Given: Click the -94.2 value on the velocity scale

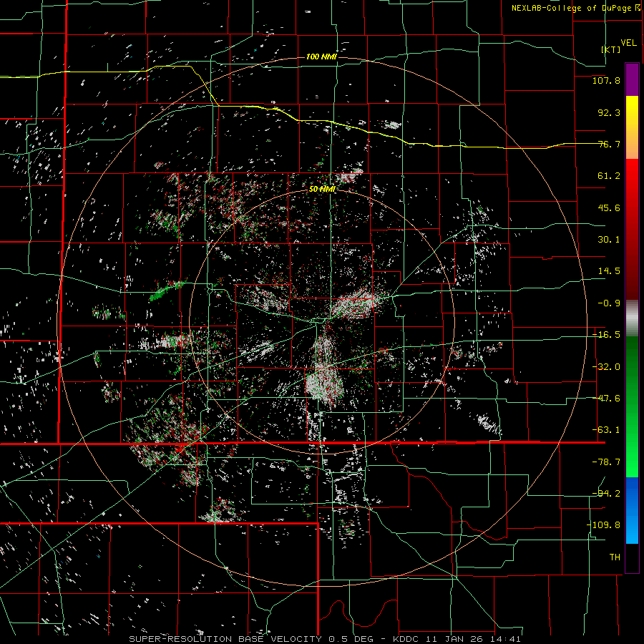Looking at the screenshot, I should [606, 494].
